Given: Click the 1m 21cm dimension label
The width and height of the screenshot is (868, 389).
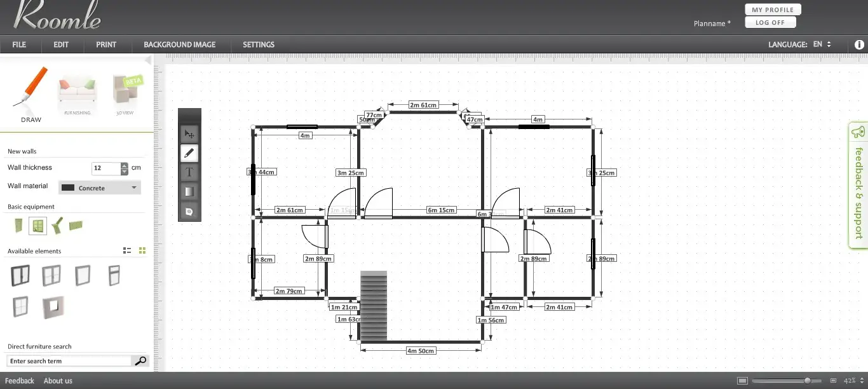Looking at the screenshot, I should coord(344,307).
